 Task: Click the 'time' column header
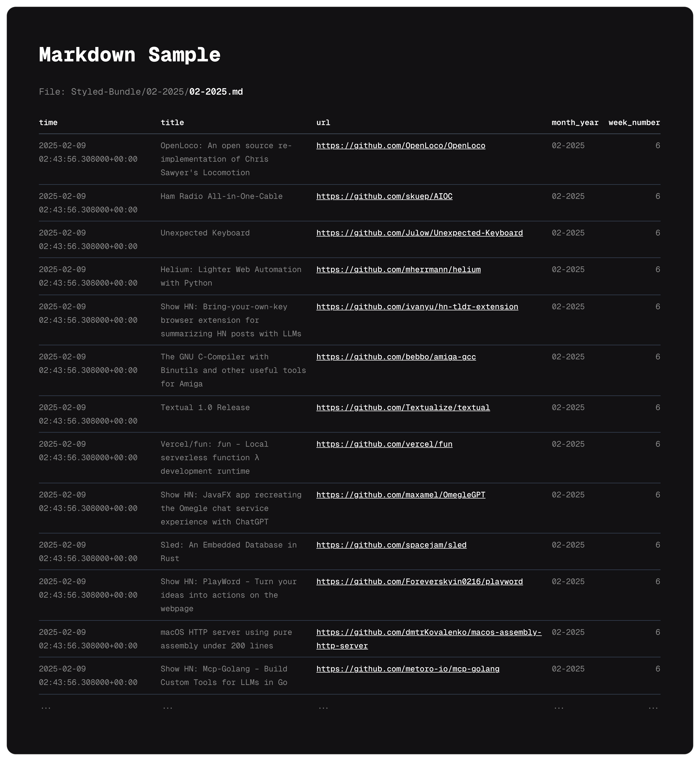(x=48, y=123)
